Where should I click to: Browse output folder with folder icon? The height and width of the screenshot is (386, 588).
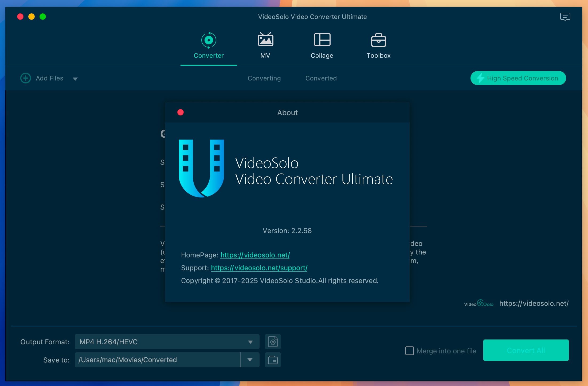click(273, 360)
